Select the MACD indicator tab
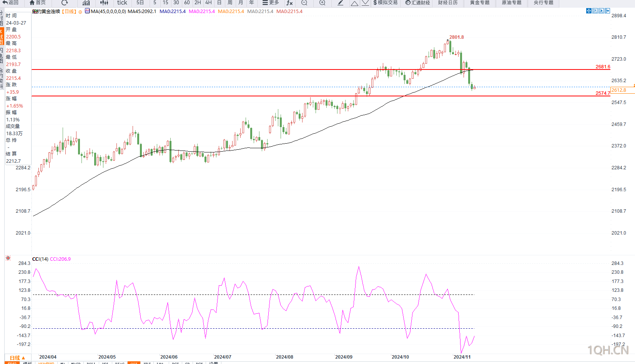This screenshot has width=635, height=364. click(x=76, y=363)
